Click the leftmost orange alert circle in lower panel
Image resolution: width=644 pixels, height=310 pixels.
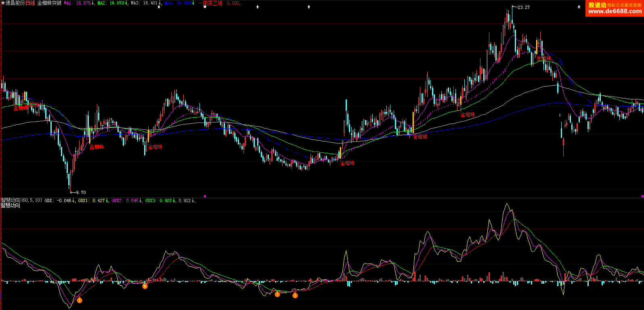pos(80,300)
